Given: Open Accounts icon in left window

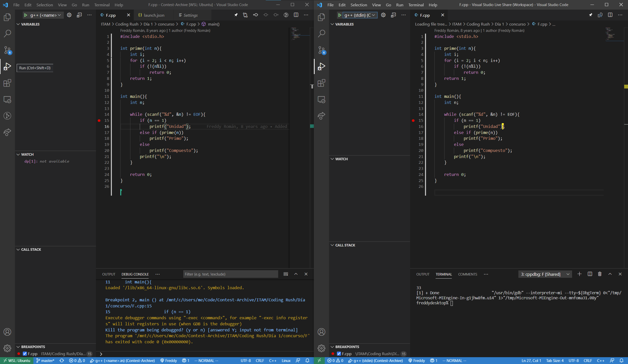Looking at the screenshot, I should point(7,332).
